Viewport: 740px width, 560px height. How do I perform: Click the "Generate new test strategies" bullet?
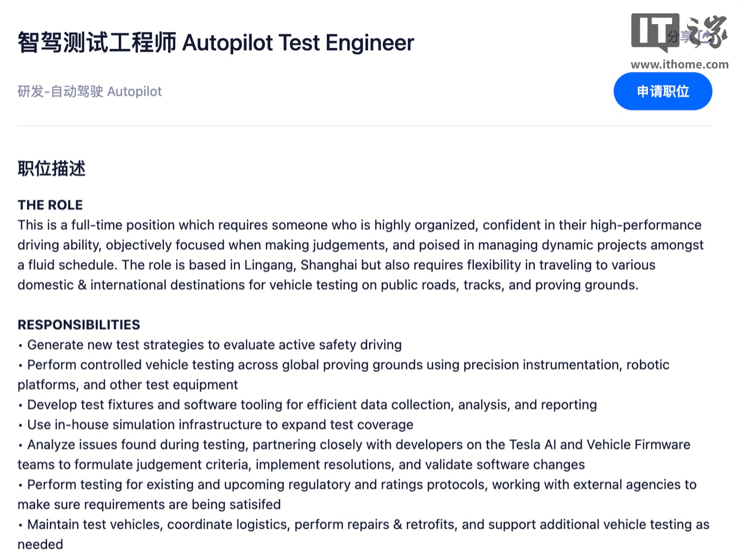[214, 345]
